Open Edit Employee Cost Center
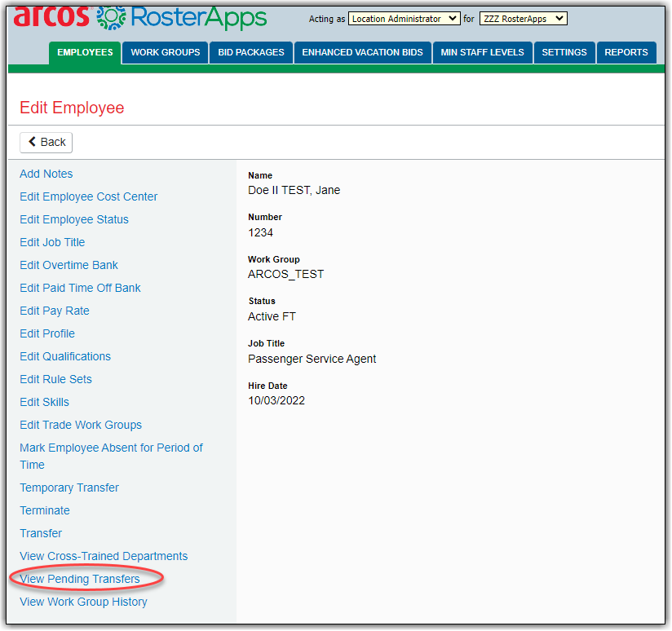The image size is (672, 631). 89,196
